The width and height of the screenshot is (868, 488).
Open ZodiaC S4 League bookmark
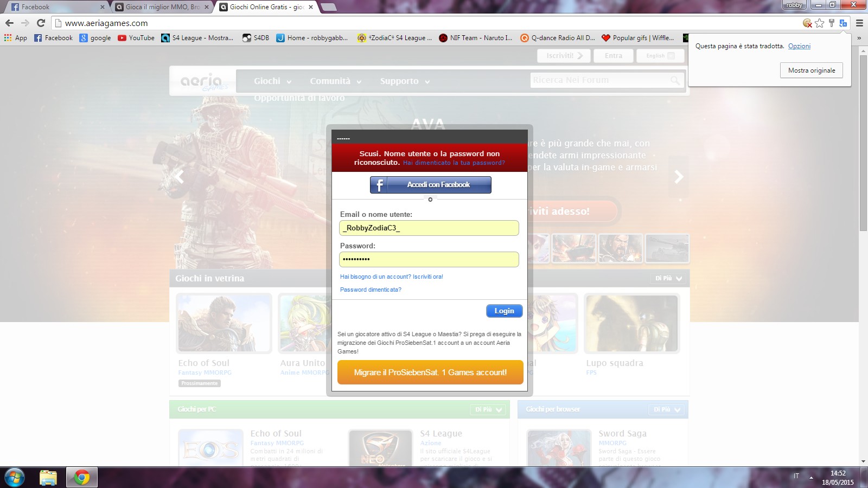click(x=394, y=38)
